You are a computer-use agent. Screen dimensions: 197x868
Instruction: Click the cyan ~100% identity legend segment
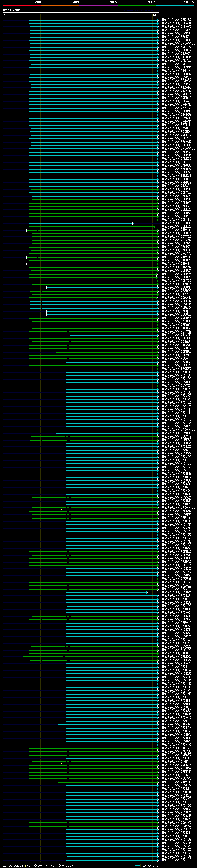[x=175, y=6]
